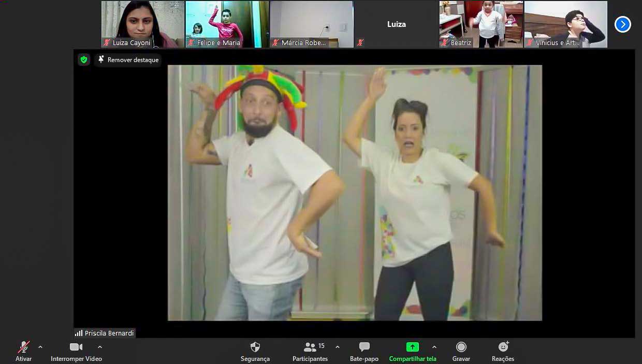The height and width of the screenshot is (364, 642).
Task: Click the Priscila Bernardi name label
Action: coord(105,333)
